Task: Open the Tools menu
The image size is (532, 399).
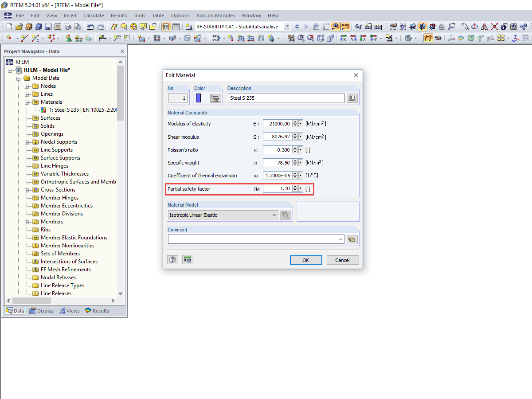Action: [x=139, y=16]
